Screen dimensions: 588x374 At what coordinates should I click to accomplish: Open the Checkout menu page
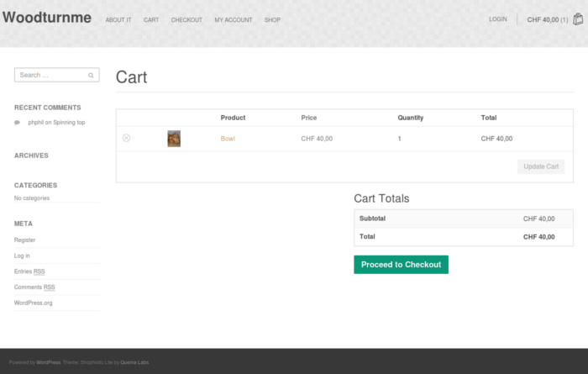(186, 20)
